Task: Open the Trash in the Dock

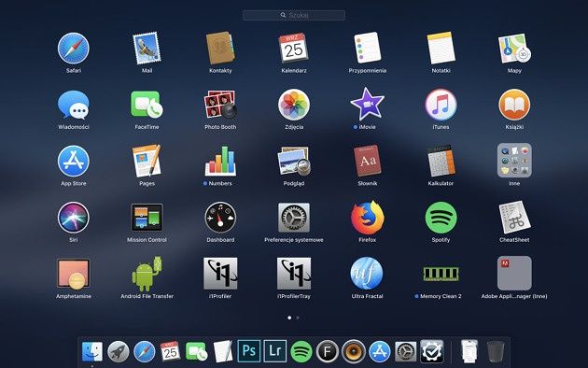Action: [x=496, y=351]
